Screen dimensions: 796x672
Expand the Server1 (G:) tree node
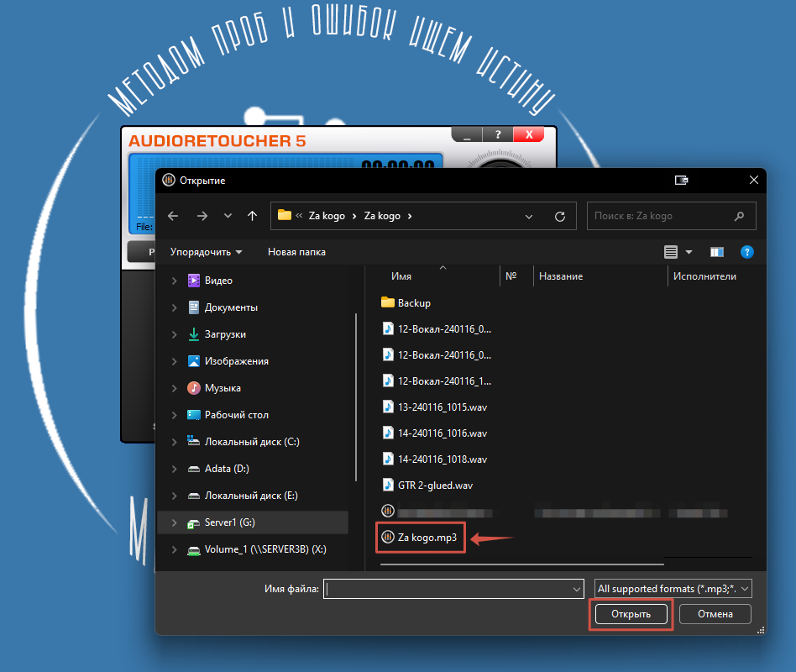point(174,522)
